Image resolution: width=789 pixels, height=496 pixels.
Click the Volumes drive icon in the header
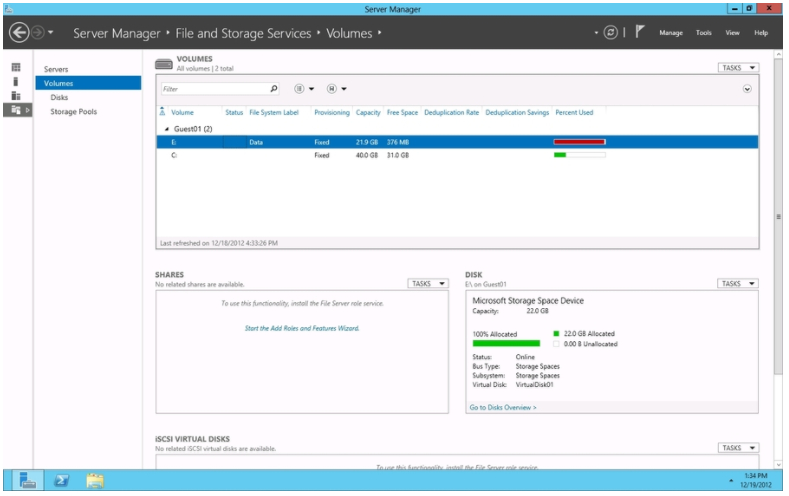(x=164, y=64)
